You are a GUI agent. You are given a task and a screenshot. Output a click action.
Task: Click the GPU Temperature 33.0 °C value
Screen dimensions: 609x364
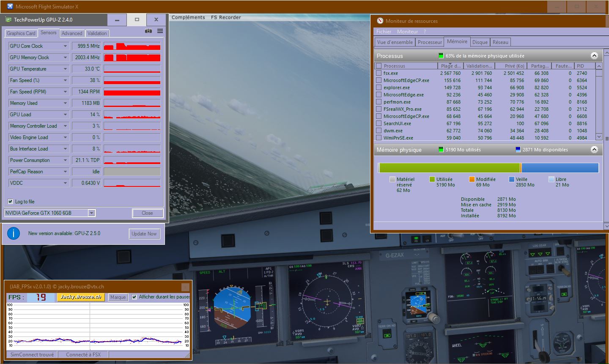pyautogui.click(x=87, y=69)
